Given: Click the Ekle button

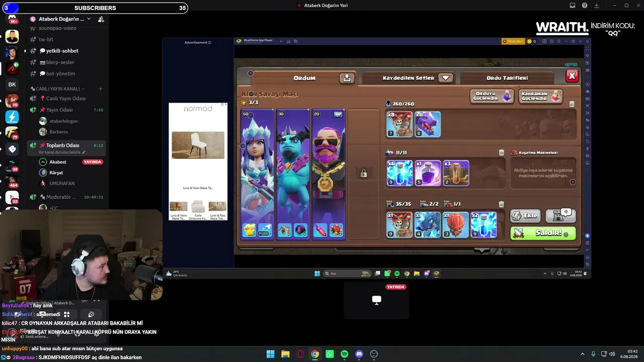Looking at the screenshot, I should [525, 215].
